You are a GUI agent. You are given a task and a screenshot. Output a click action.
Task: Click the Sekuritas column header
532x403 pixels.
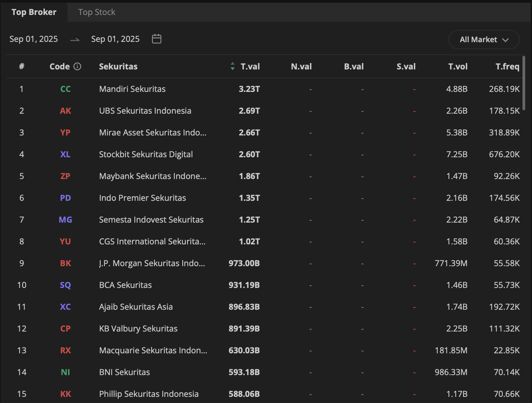118,66
